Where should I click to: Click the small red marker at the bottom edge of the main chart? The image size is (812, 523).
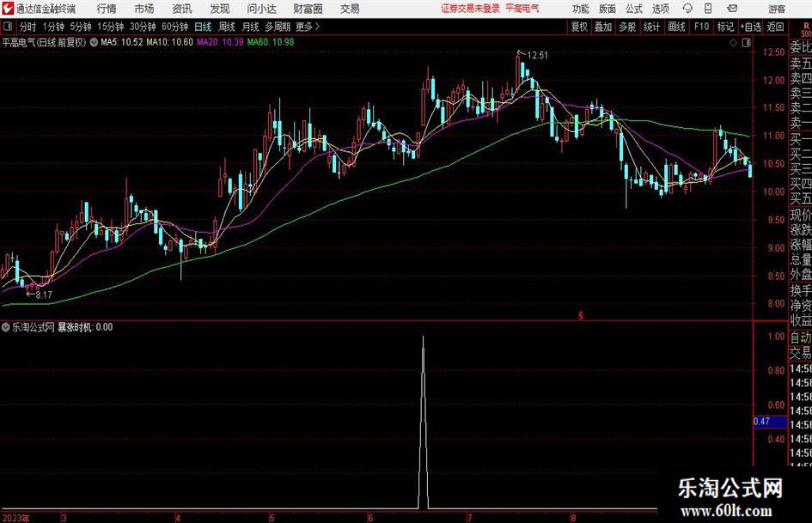coord(581,315)
